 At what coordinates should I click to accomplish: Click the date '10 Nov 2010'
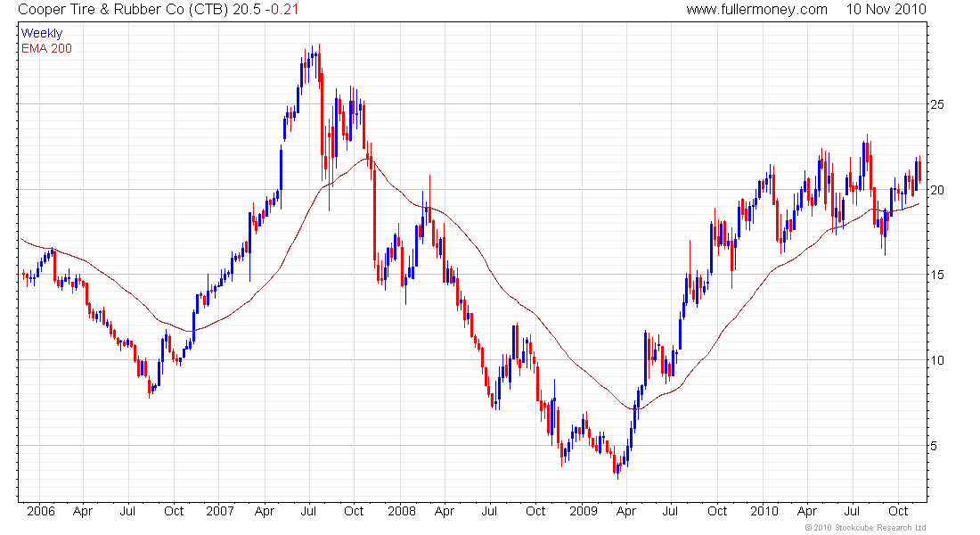[x=886, y=10]
